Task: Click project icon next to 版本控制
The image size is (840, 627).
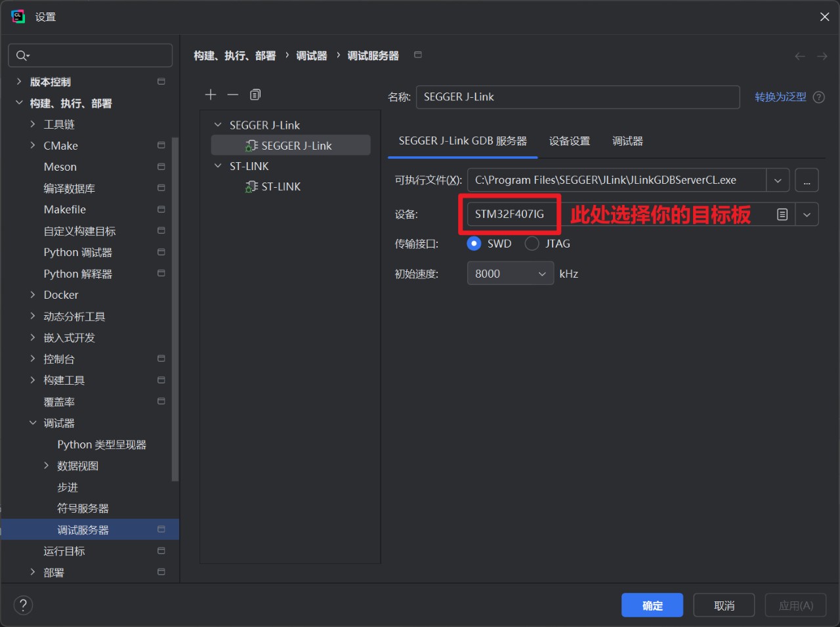Action: tap(161, 81)
